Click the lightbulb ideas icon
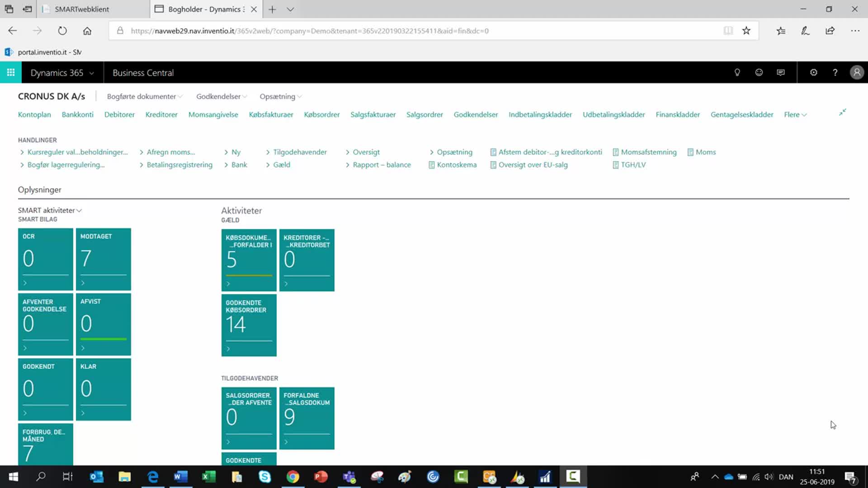Screen dimensions: 868x488 pos(737,72)
